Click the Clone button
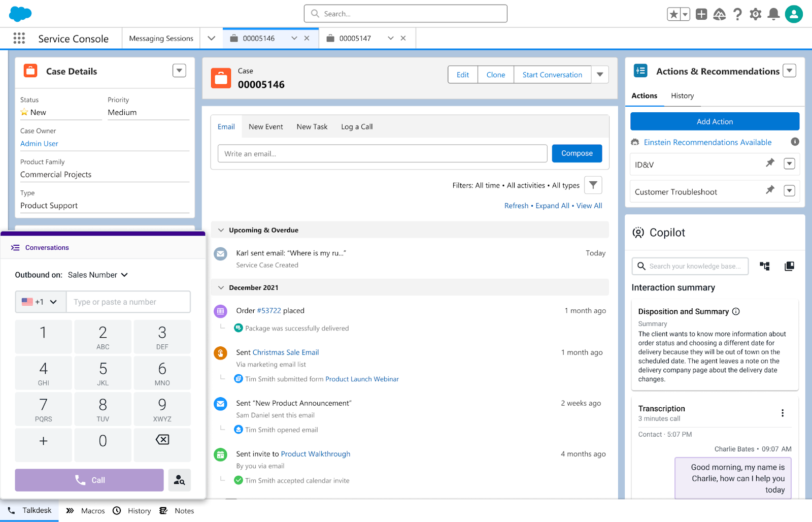The width and height of the screenshot is (812, 522). (496, 75)
